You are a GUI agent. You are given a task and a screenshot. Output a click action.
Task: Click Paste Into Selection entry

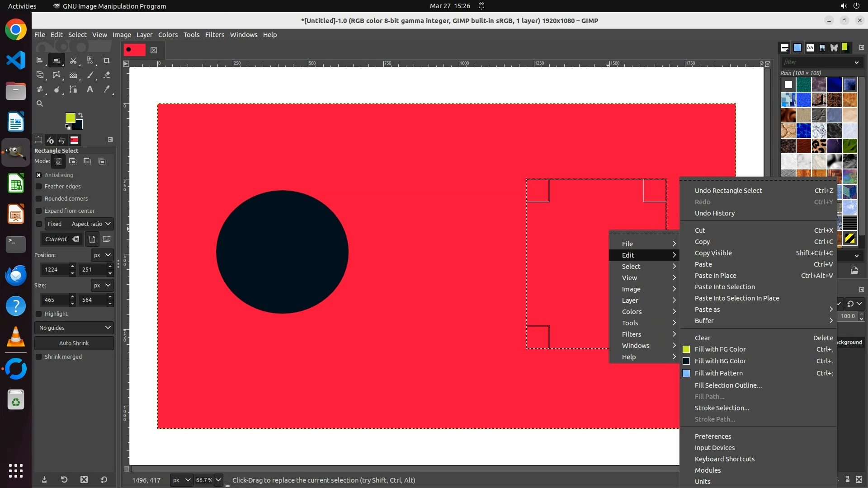coord(724,287)
